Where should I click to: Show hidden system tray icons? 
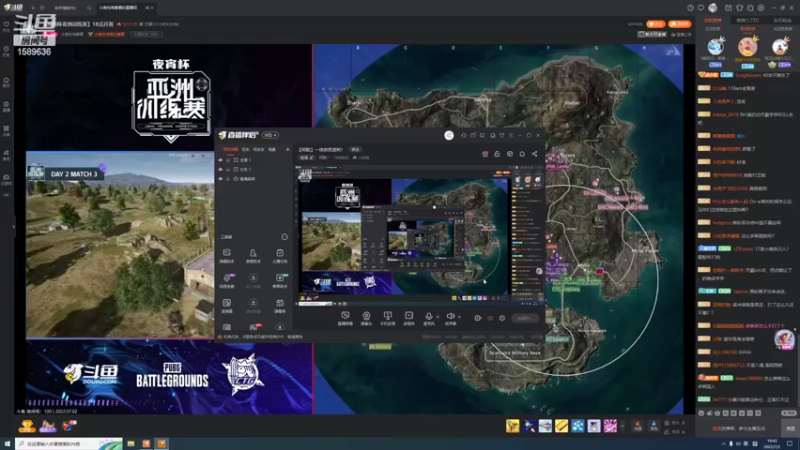point(723,444)
